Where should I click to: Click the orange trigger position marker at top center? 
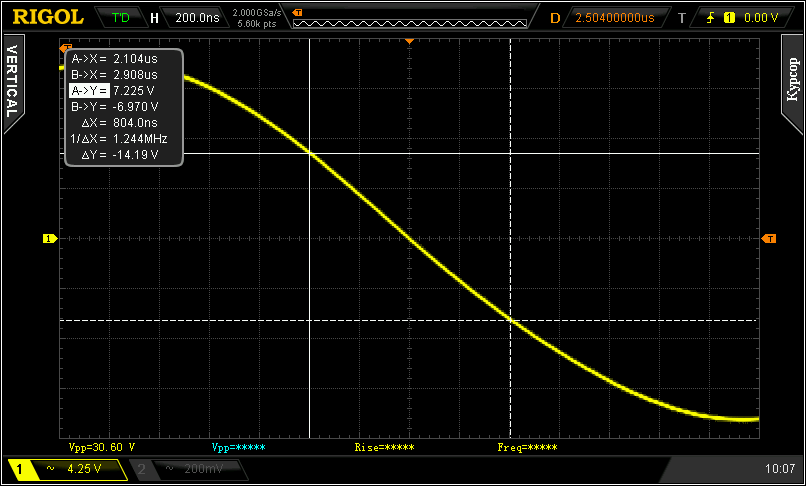[x=409, y=41]
